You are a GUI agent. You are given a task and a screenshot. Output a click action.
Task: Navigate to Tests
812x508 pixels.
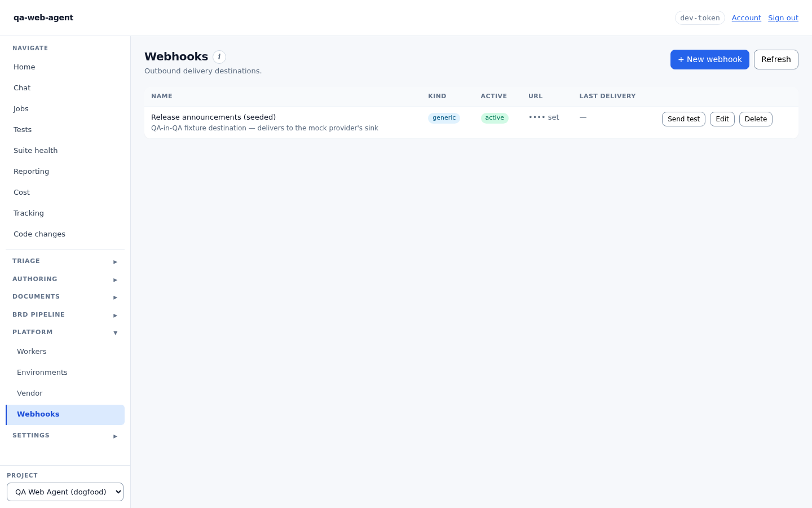[65, 130]
